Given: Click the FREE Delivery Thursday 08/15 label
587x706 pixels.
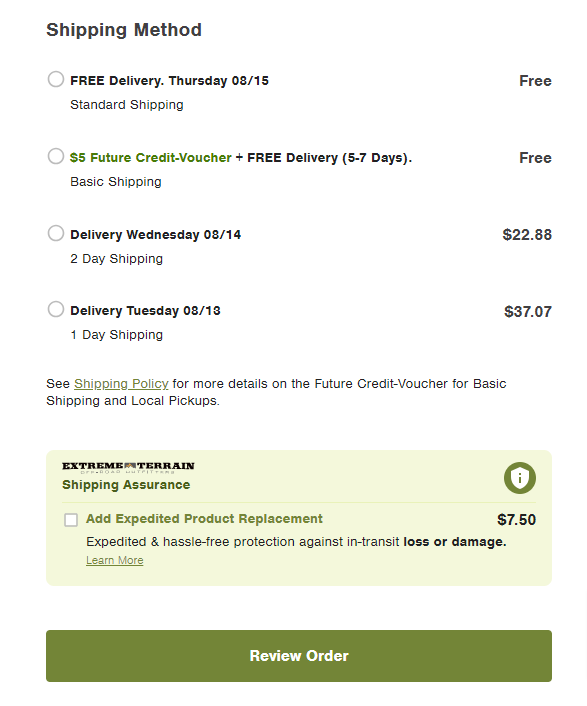Looking at the screenshot, I should click(169, 81).
